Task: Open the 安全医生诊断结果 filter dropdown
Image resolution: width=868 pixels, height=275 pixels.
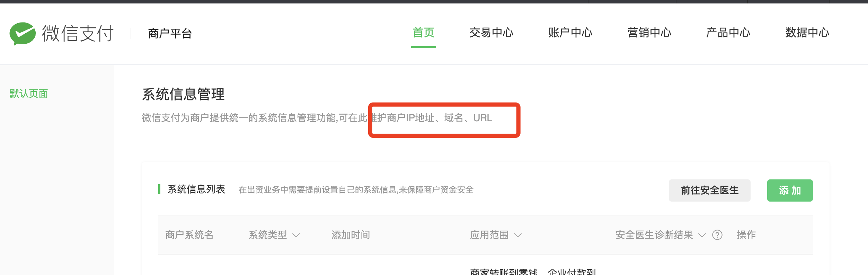Action: (702, 236)
